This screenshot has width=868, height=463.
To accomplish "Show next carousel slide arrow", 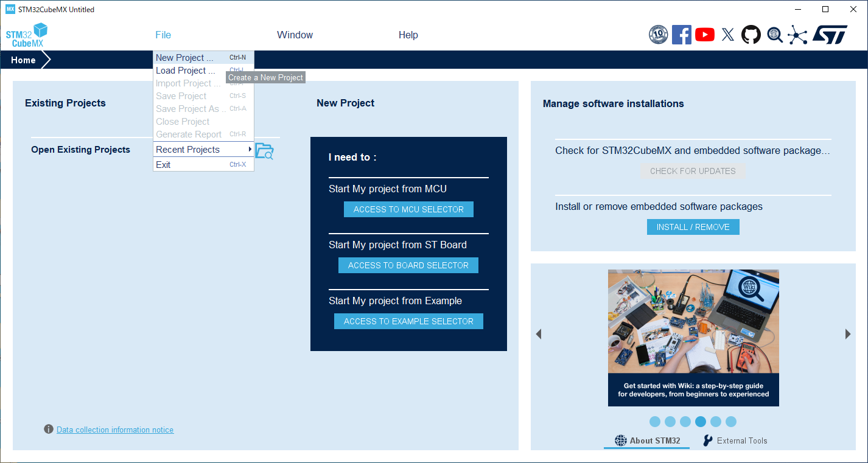I will click(x=848, y=334).
